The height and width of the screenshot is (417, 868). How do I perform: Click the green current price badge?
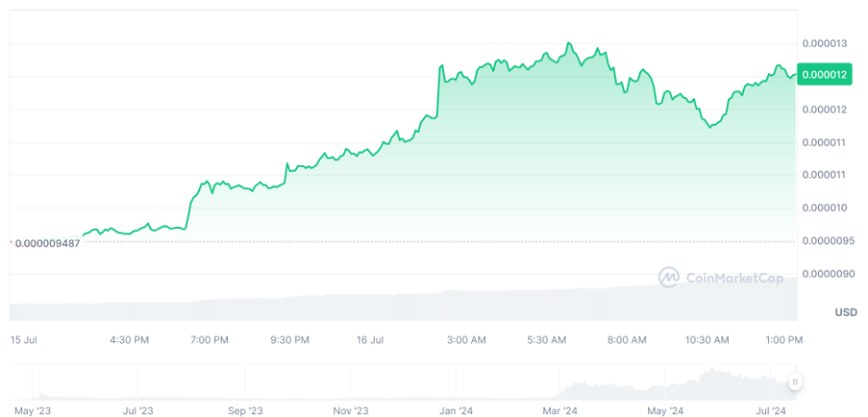click(x=823, y=75)
